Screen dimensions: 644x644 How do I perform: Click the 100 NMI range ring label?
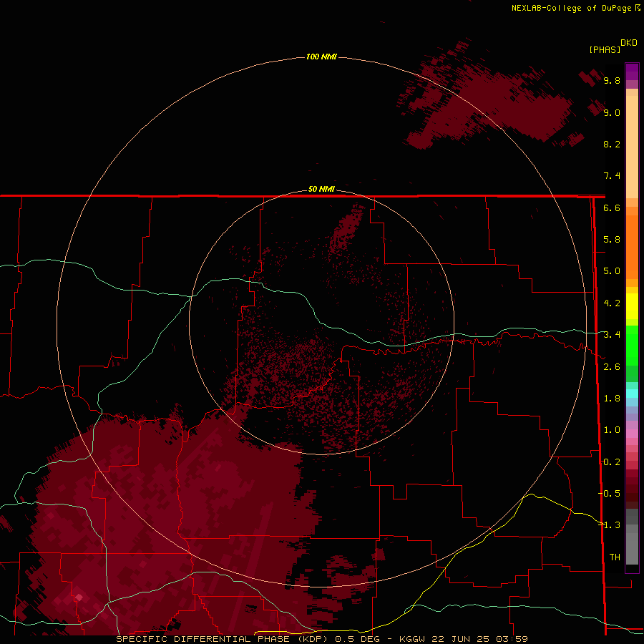tap(321, 57)
